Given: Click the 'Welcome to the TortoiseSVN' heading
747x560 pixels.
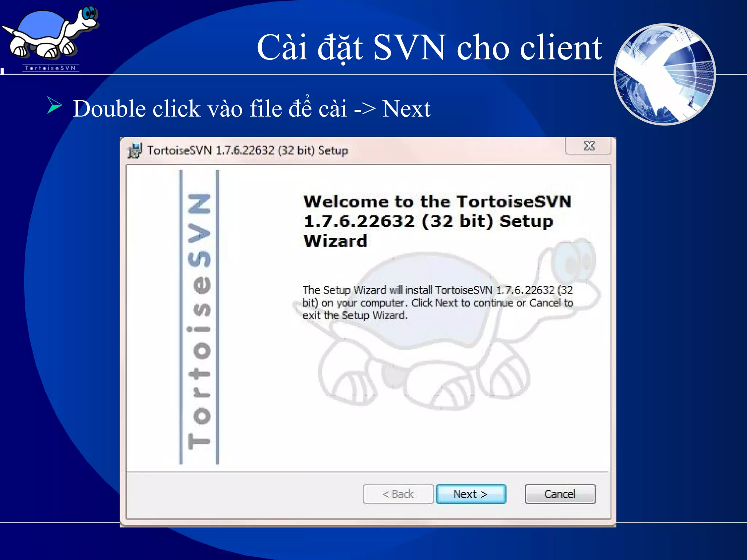Looking at the screenshot, I should pyautogui.click(x=437, y=221).
